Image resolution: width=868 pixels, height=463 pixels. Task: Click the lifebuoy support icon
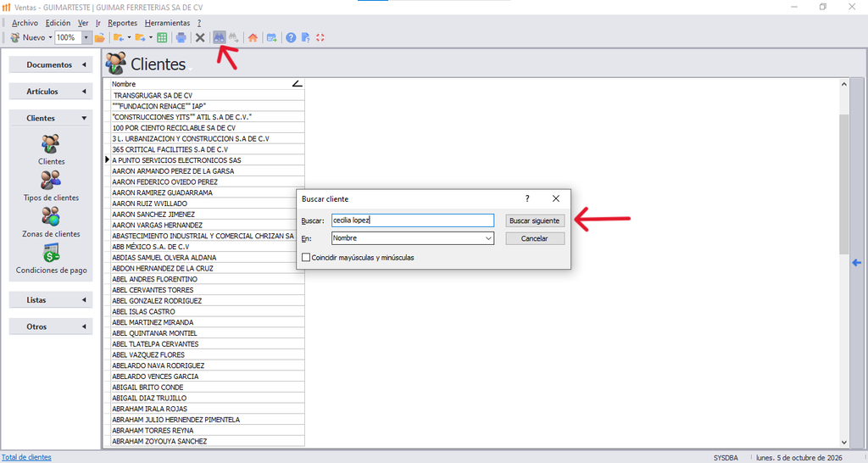(x=320, y=37)
